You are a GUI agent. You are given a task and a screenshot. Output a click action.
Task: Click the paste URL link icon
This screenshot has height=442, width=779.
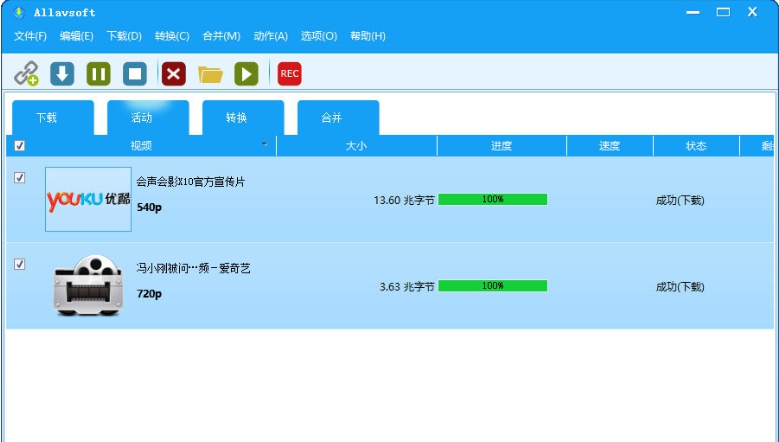pyautogui.click(x=26, y=74)
